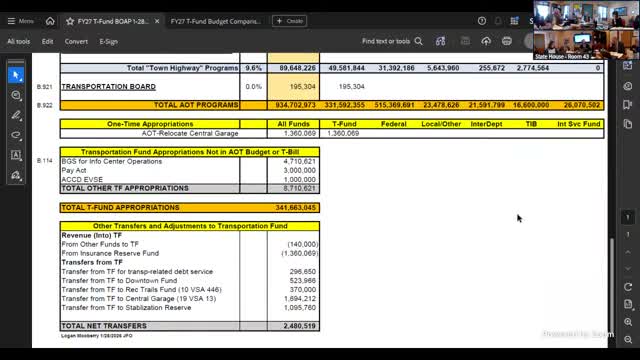640x360 pixels.
Task: Click the rotate view icon
Action: (628, 287)
